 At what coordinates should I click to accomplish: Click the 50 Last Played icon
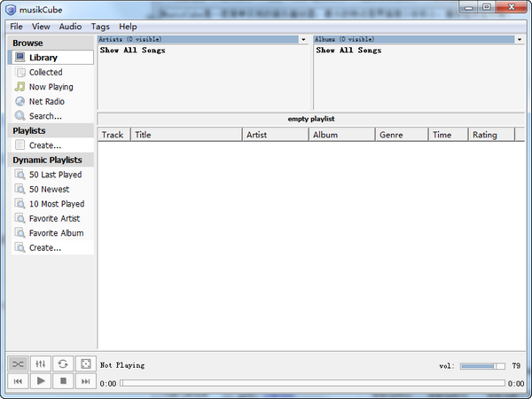(x=20, y=174)
